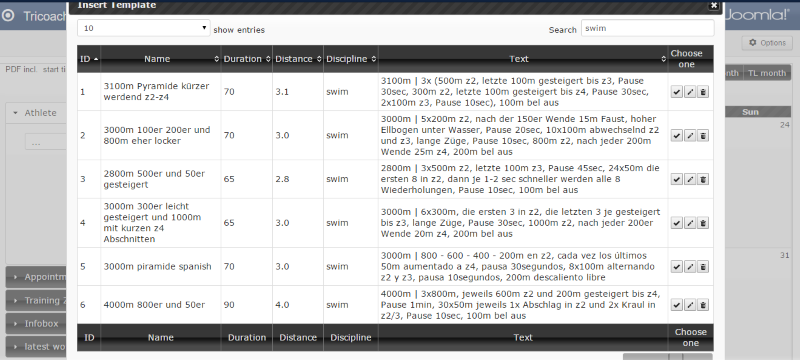This screenshot has height=360, width=800.
Task: Switch to TL month tab
Action: click(767, 73)
